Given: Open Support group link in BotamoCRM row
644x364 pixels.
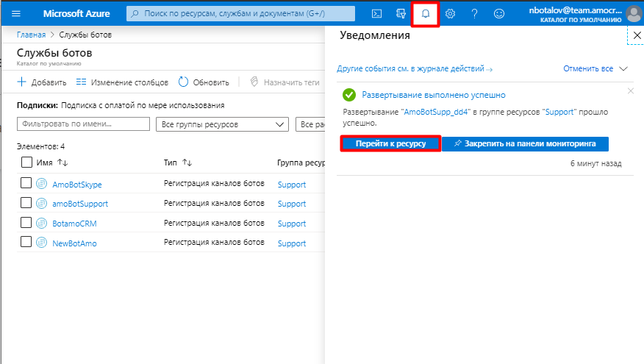Looking at the screenshot, I should [x=292, y=224].
